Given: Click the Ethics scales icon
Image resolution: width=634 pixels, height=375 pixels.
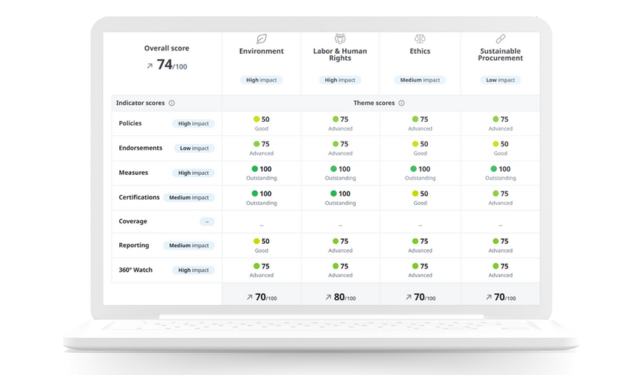Looking at the screenshot, I should coord(420,39).
